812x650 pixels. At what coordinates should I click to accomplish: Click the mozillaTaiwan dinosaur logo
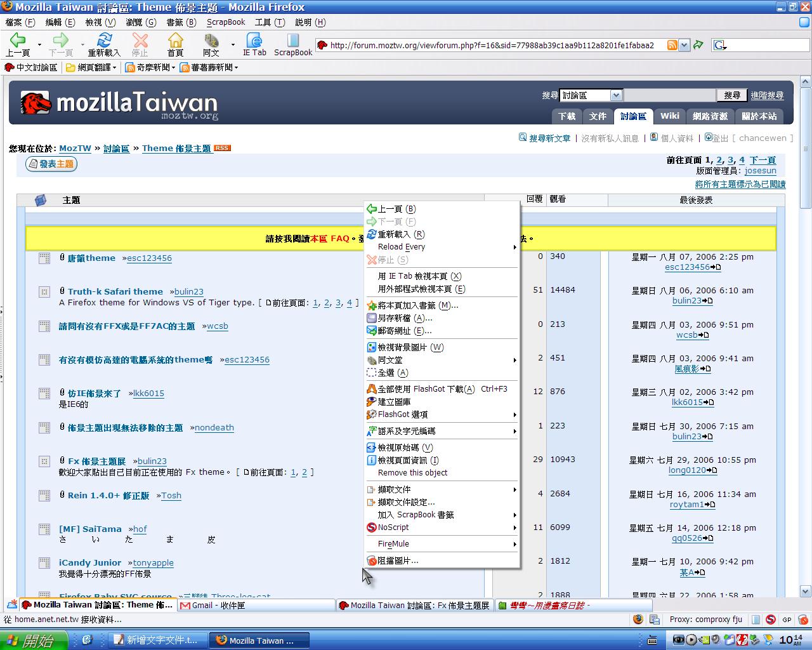(36, 103)
